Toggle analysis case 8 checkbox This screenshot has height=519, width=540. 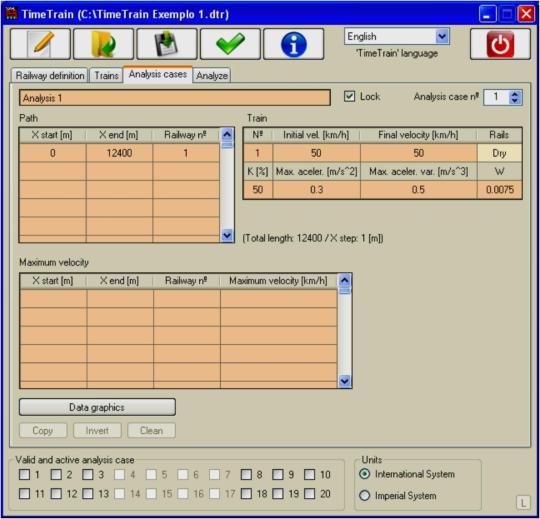pyautogui.click(x=246, y=475)
